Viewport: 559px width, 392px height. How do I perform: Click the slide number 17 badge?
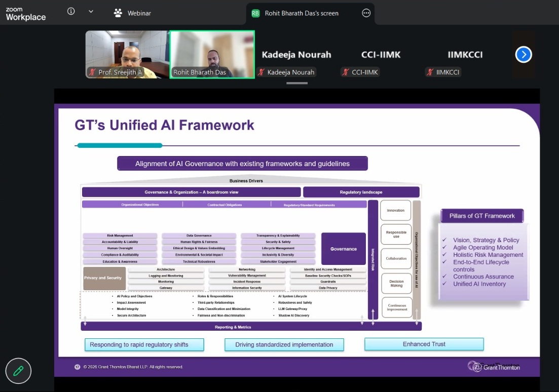(x=78, y=367)
